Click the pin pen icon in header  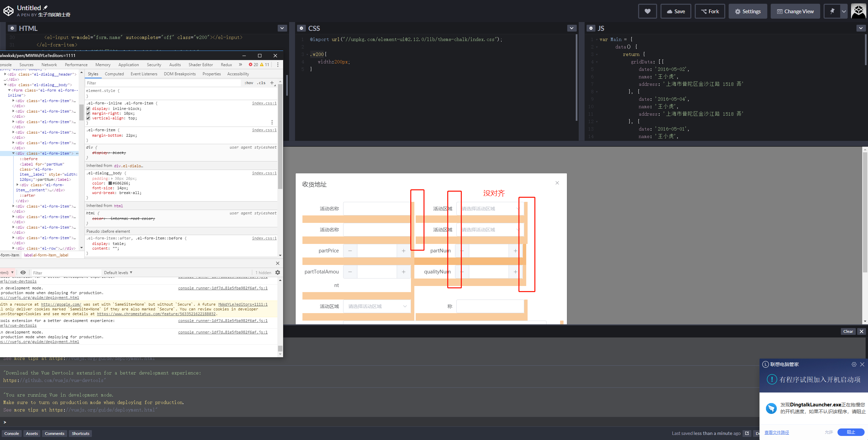(x=832, y=11)
